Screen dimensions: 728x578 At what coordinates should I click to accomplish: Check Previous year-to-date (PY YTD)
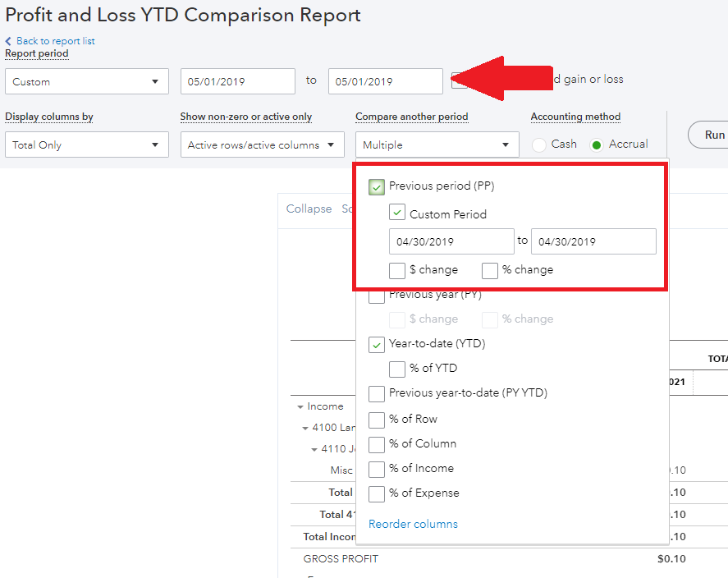pyautogui.click(x=378, y=394)
